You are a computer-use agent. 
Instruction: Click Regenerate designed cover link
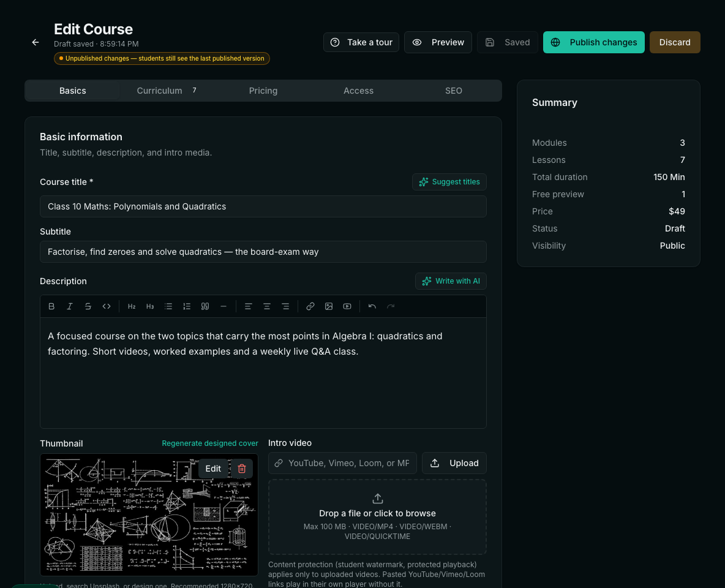[210, 443]
